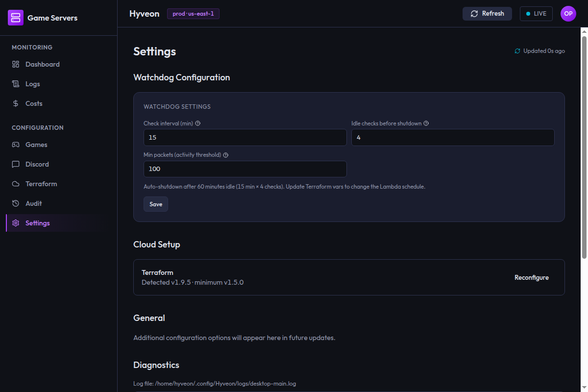The width and height of the screenshot is (588, 392).
Task: Select Terraform in the sidebar
Action: 59,184
